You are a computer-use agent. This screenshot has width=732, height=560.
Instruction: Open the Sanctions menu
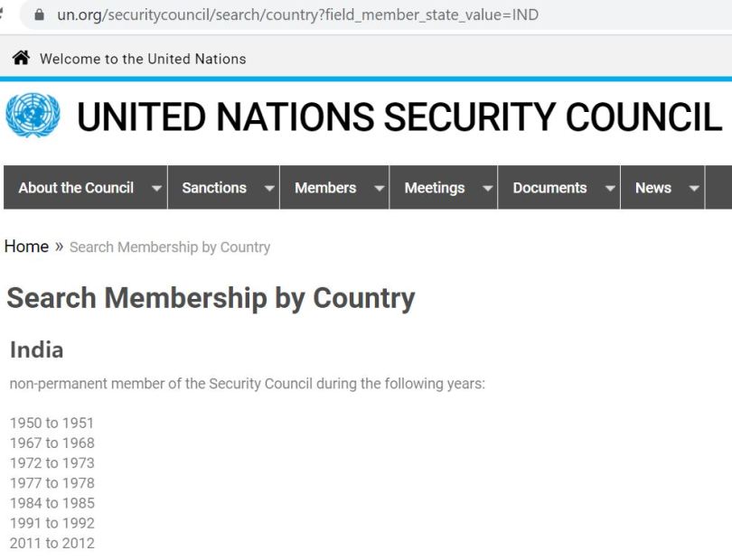(214, 188)
